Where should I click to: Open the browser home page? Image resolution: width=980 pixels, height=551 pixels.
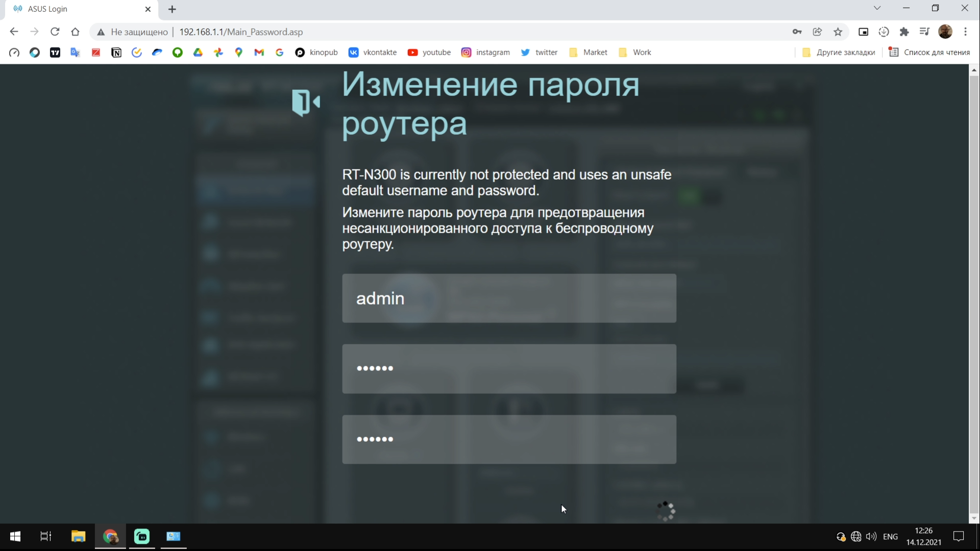click(75, 32)
